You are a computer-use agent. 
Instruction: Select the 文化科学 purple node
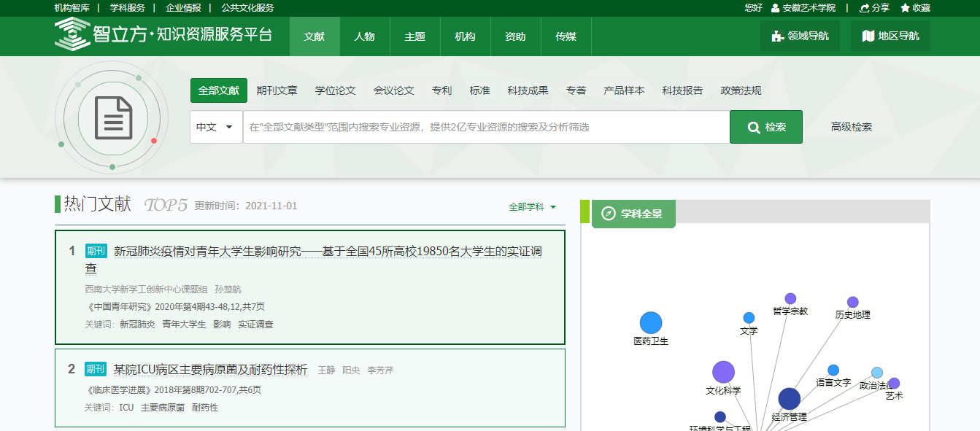click(722, 372)
